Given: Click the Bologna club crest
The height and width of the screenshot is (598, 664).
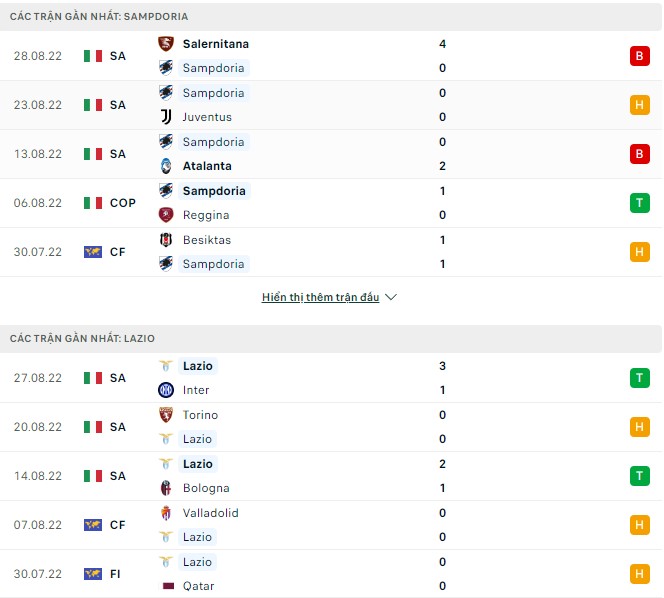Looking at the screenshot, I should [x=166, y=488].
